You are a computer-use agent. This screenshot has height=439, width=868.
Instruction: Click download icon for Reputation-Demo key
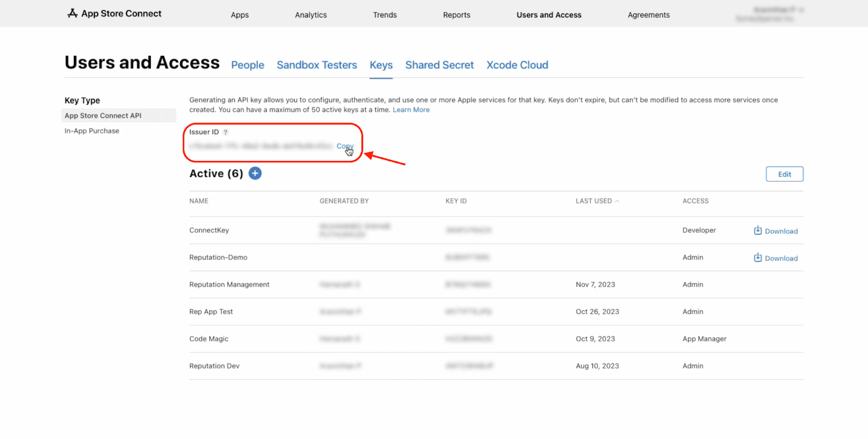point(758,258)
